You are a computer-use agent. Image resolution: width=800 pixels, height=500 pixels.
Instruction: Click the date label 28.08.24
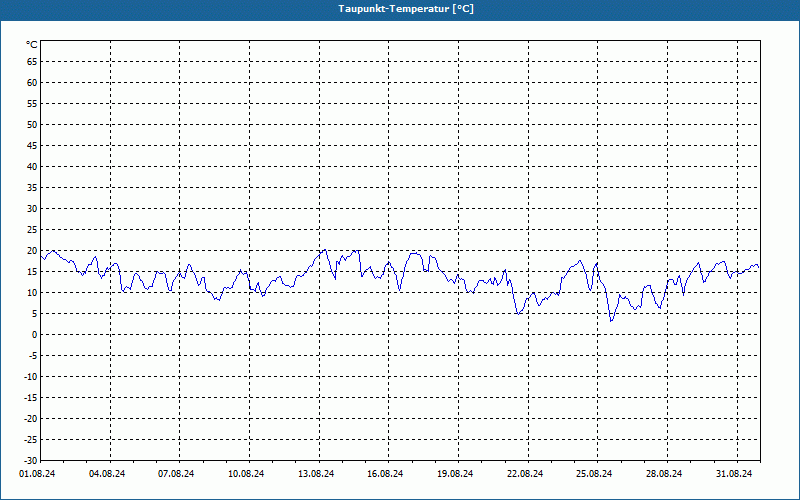664,474
